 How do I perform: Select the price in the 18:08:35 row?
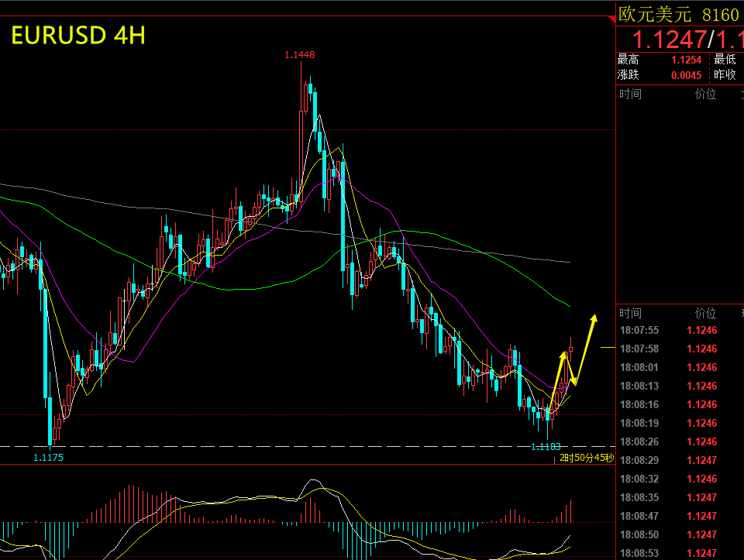tap(702, 497)
